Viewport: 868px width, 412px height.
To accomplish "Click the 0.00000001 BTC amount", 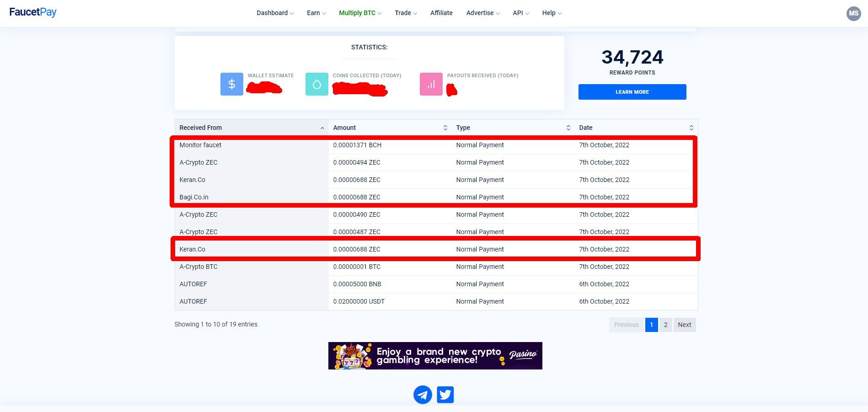I will [x=357, y=267].
